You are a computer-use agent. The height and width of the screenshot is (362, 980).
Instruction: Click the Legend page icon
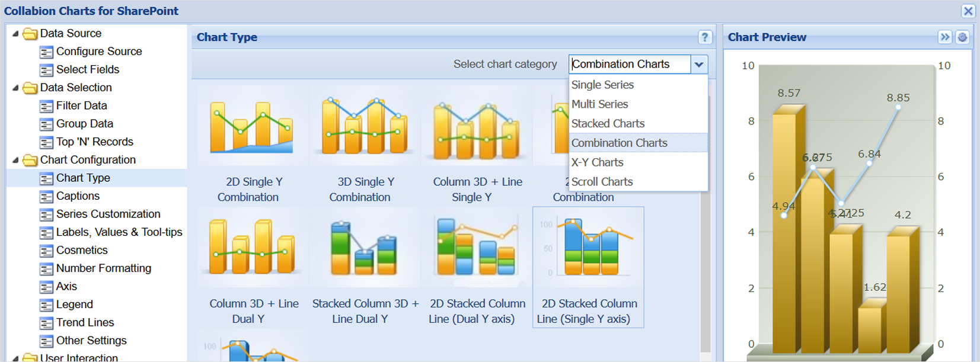(x=46, y=305)
